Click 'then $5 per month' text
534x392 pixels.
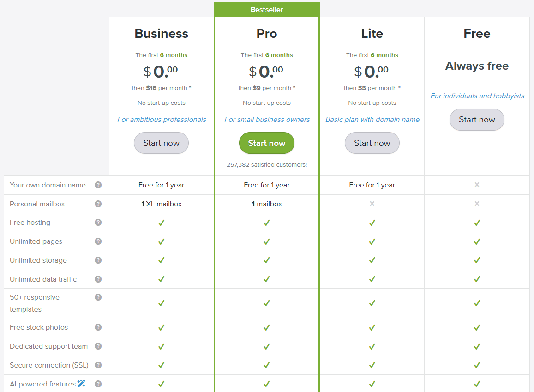(372, 88)
